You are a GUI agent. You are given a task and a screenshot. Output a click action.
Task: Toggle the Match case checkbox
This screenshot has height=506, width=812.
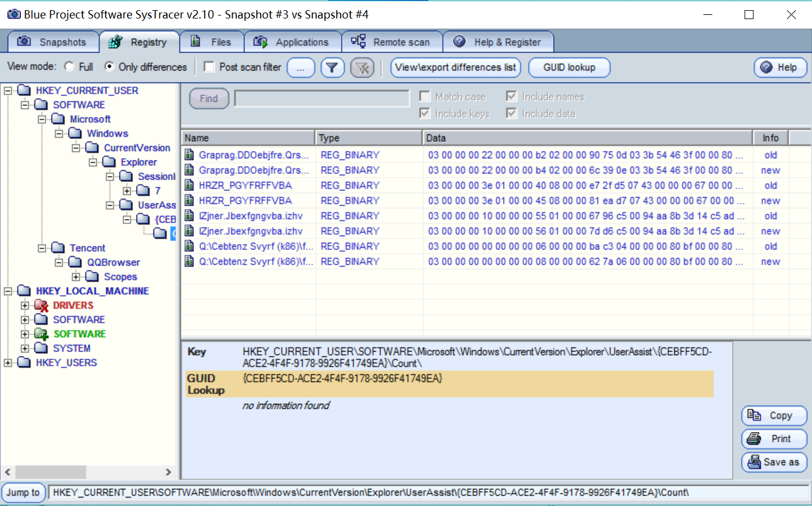click(x=425, y=97)
